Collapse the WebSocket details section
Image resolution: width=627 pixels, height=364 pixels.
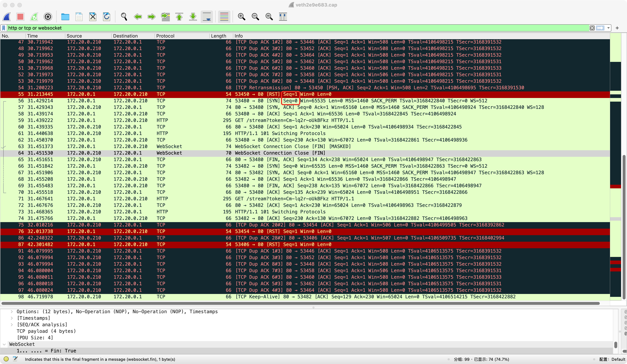pyautogui.click(x=4, y=344)
